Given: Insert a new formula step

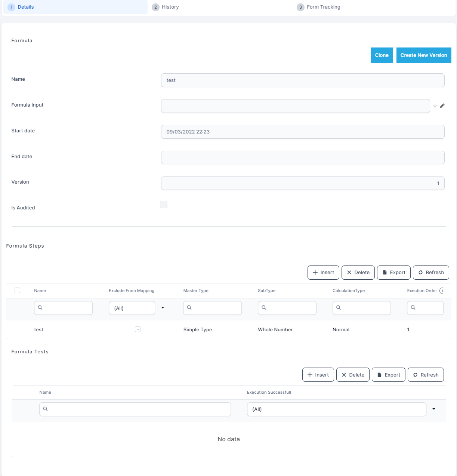Looking at the screenshot, I should coord(323,273).
